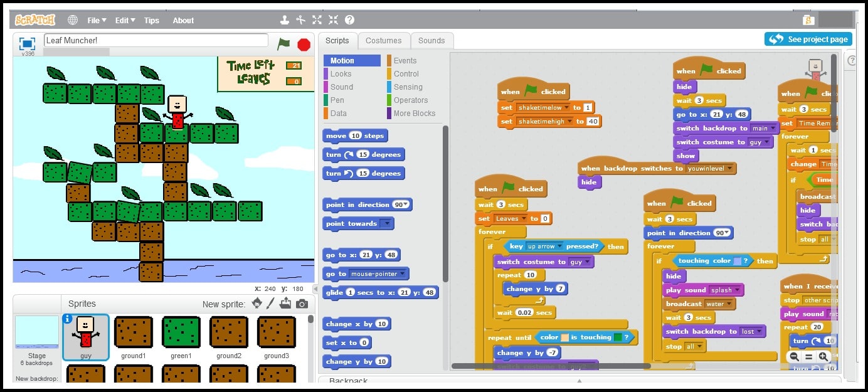Create new sprite from camera
This screenshot has height=392, width=868.
click(x=302, y=304)
